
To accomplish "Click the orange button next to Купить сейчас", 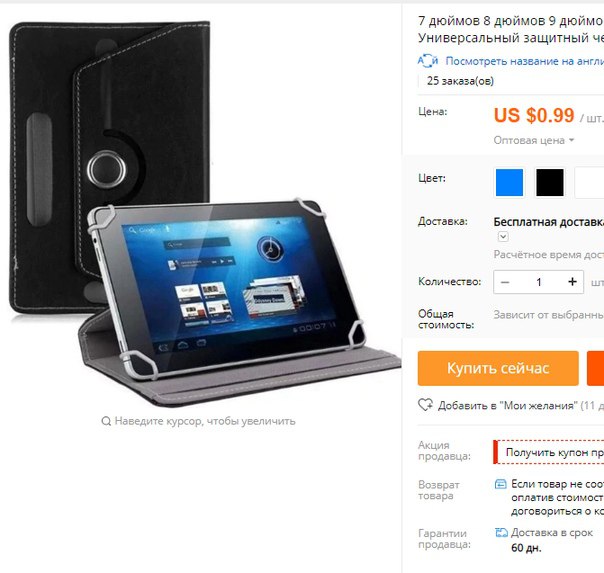I will 596,368.
